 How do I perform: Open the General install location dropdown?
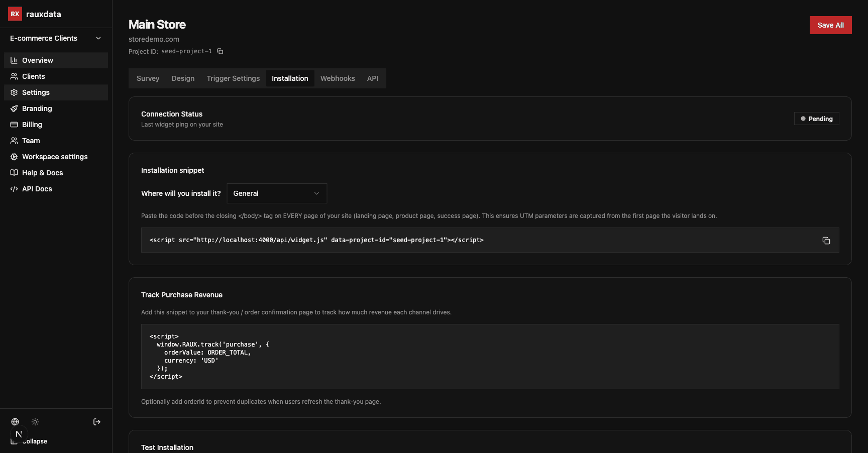click(x=277, y=193)
